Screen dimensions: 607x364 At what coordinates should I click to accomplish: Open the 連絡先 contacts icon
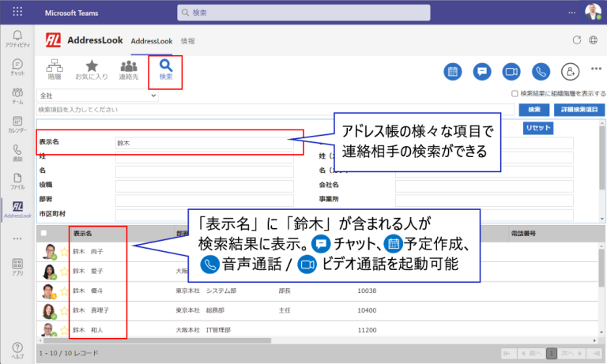(x=129, y=69)
